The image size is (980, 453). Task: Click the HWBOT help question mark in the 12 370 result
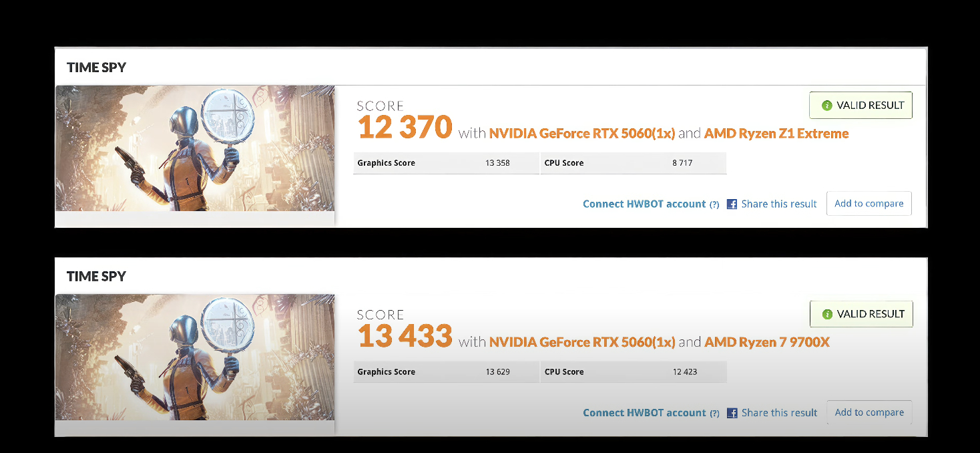(x=714, y=204)
